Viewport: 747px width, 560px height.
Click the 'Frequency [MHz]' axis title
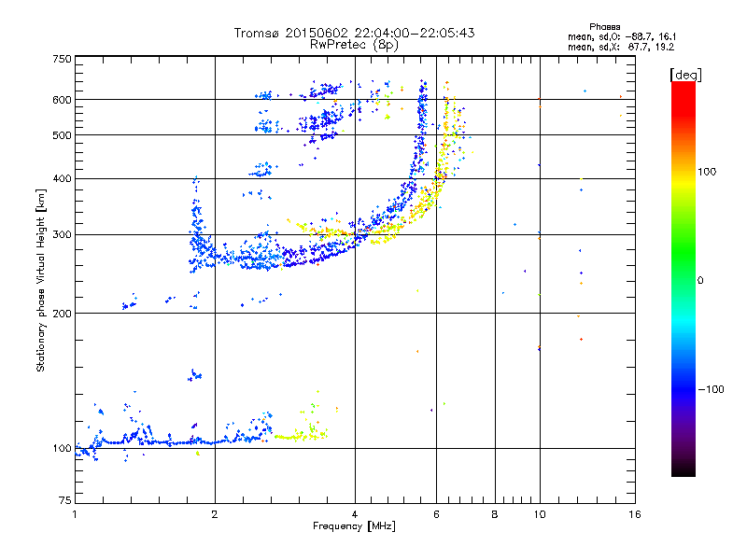tap(355, 526)
